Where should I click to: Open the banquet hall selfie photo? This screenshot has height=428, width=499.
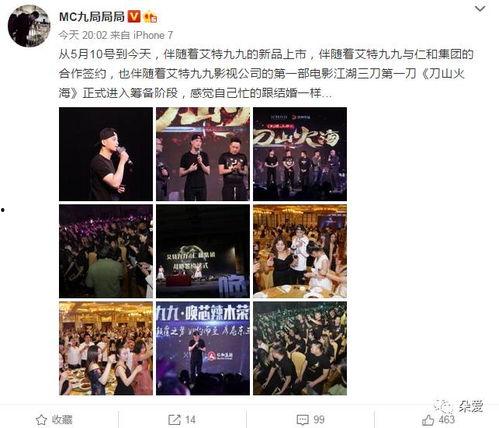[300, 251]
